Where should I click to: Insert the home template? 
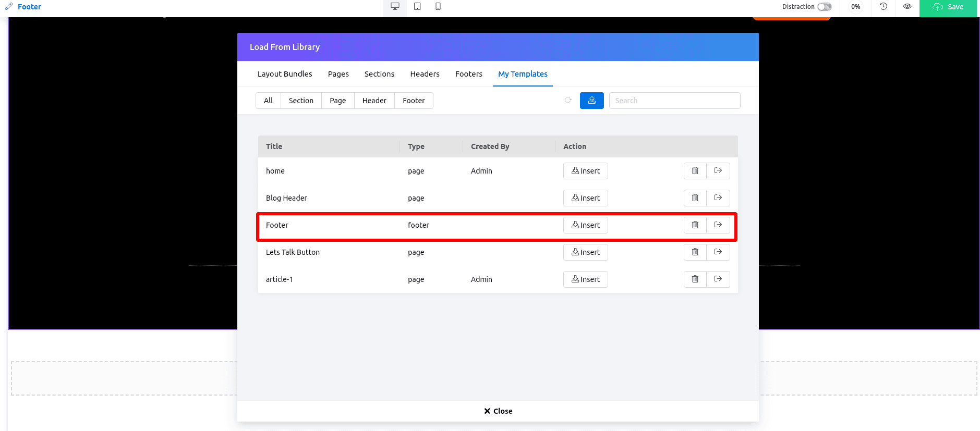(586, 171)
